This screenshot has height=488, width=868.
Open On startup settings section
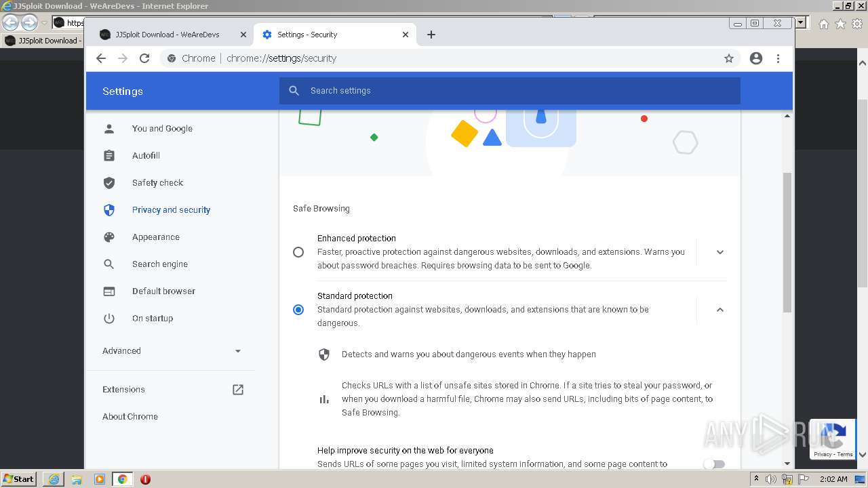point(153,318)
